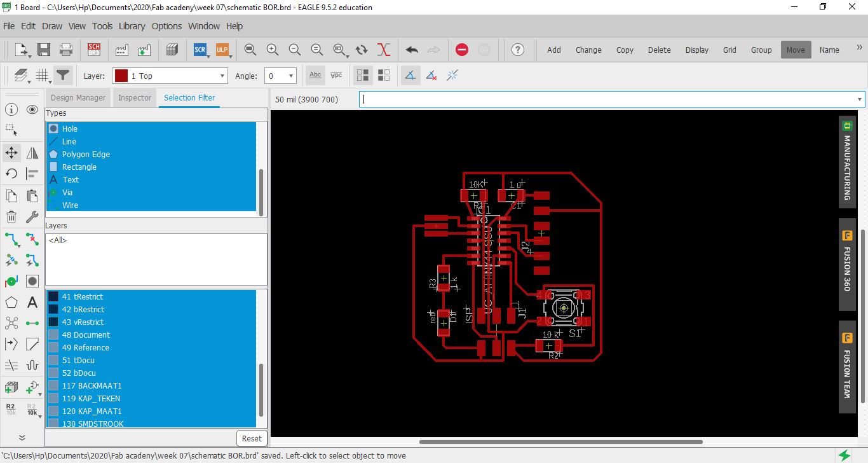Click the Zoom to fit icon
This screenshot has height=463, width=868.
250,50
